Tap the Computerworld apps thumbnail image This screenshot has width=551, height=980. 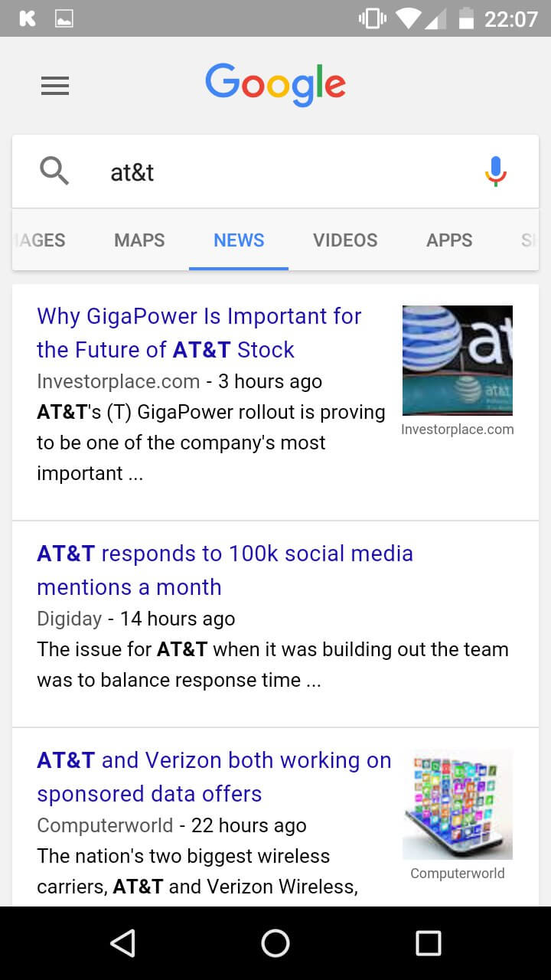(458, 804)
